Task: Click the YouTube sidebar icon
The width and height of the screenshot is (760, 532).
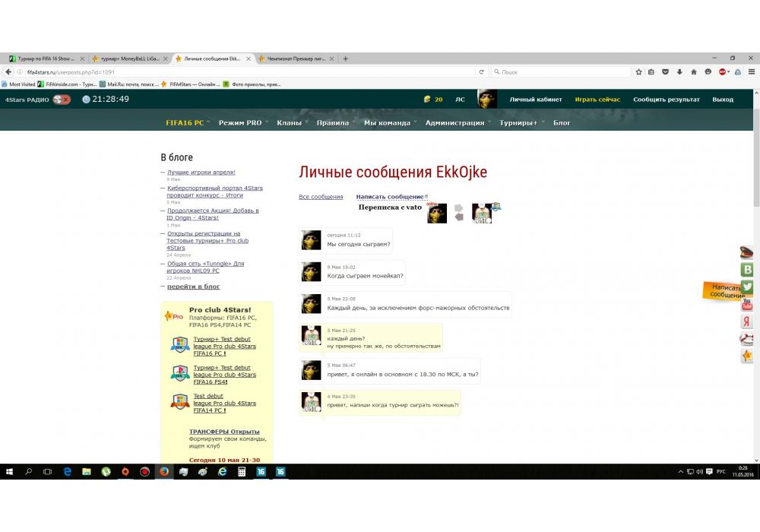Action: (748, 304)
